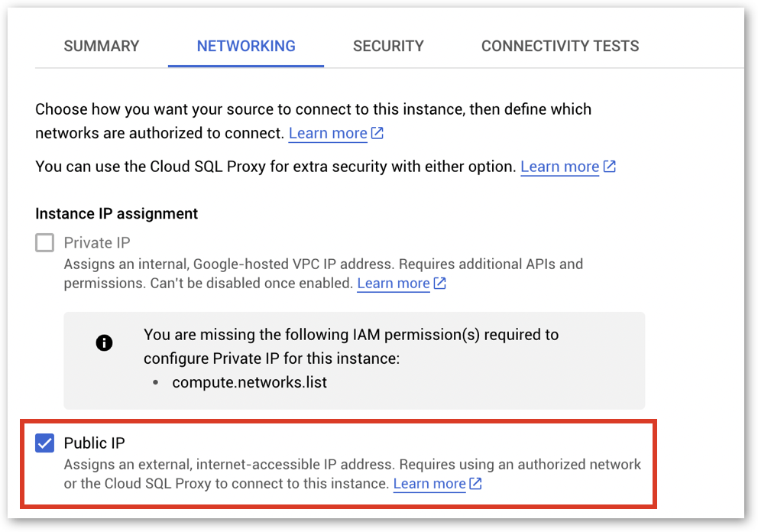Screen dimensions: 758x532
Task: Click the Instance IP assignment heading
Action: click(117, 213)
